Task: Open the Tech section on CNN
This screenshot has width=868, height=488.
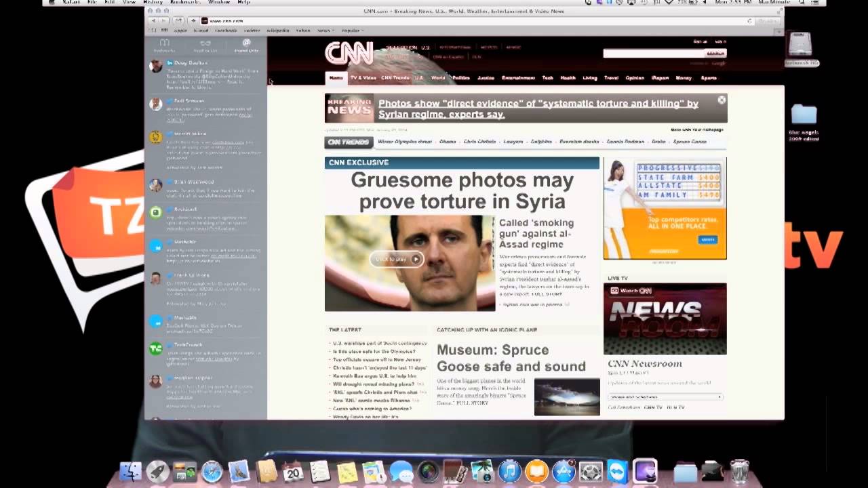Action: coord(547,78)
